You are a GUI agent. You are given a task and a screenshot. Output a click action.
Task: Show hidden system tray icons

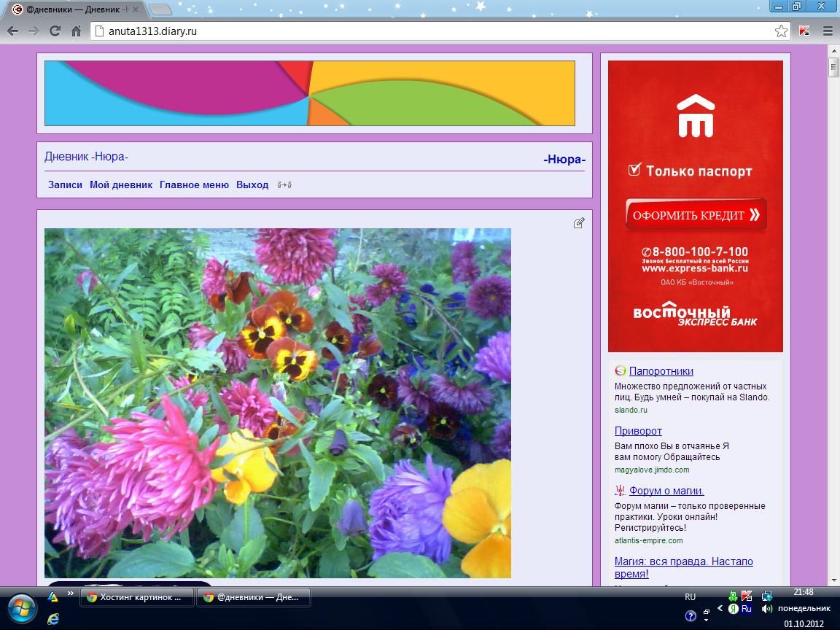720,609
